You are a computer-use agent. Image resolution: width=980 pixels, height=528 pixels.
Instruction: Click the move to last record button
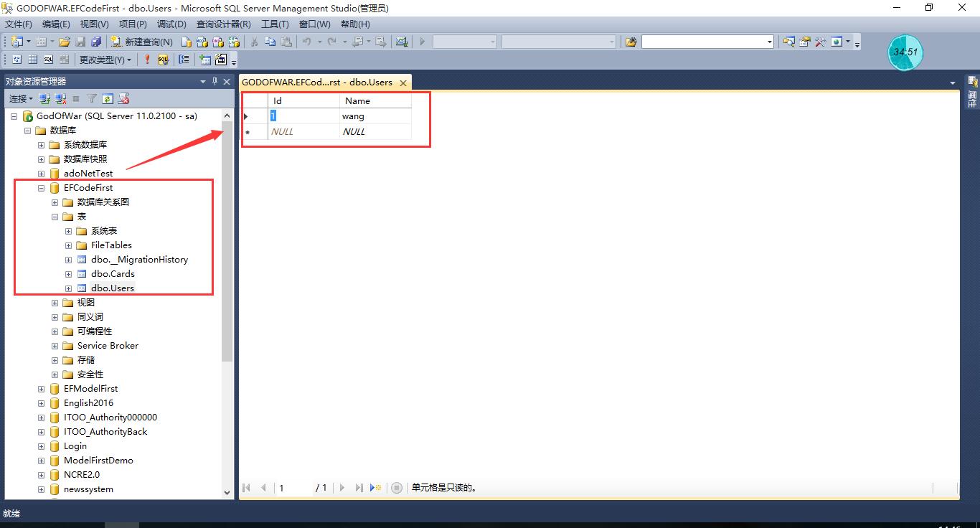click(359, 488)
